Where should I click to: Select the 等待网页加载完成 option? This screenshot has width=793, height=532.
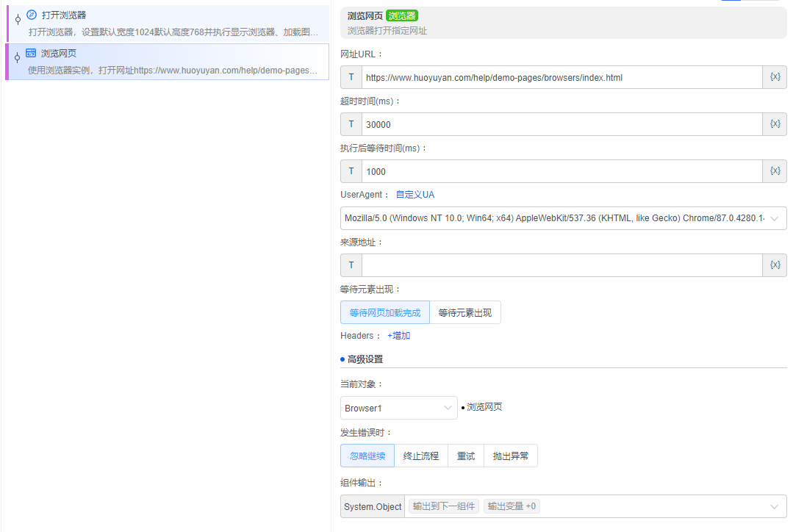(385, 312)
